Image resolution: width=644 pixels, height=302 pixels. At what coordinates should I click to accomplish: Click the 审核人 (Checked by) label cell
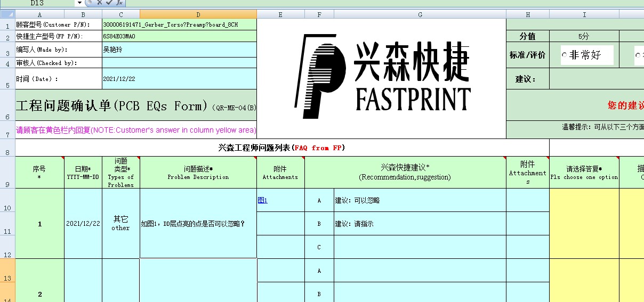59,63
